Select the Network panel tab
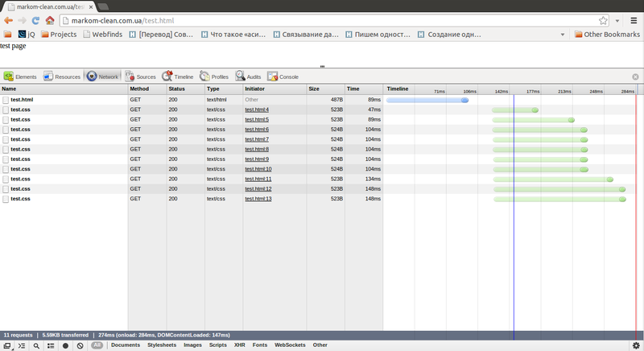 (102, 76)
